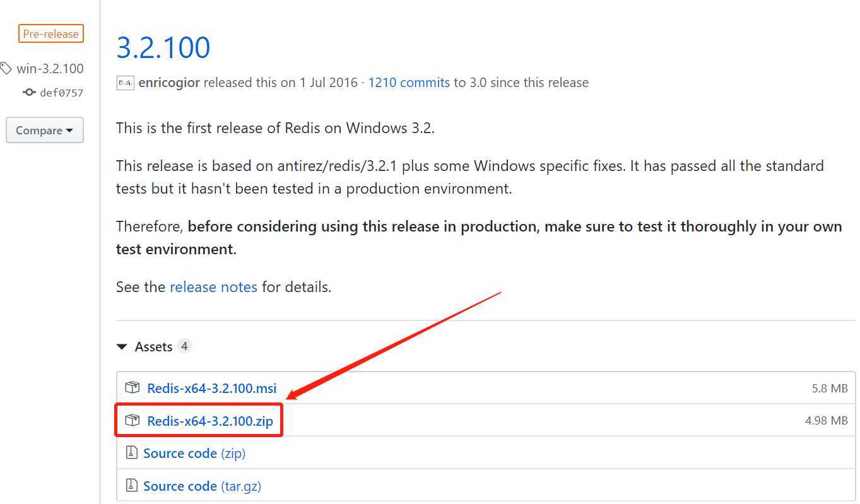Open the Compare dropdown button
Viewport: 860px width, 504px height.
[45, 131]
